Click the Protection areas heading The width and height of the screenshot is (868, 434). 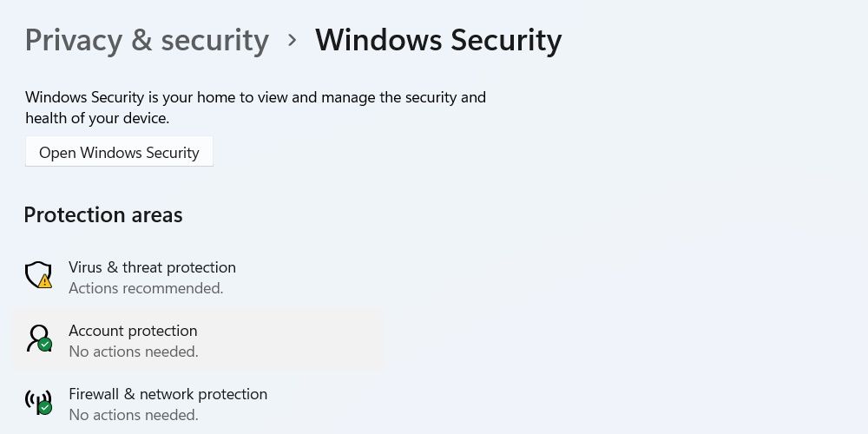[x=103, y=215]
